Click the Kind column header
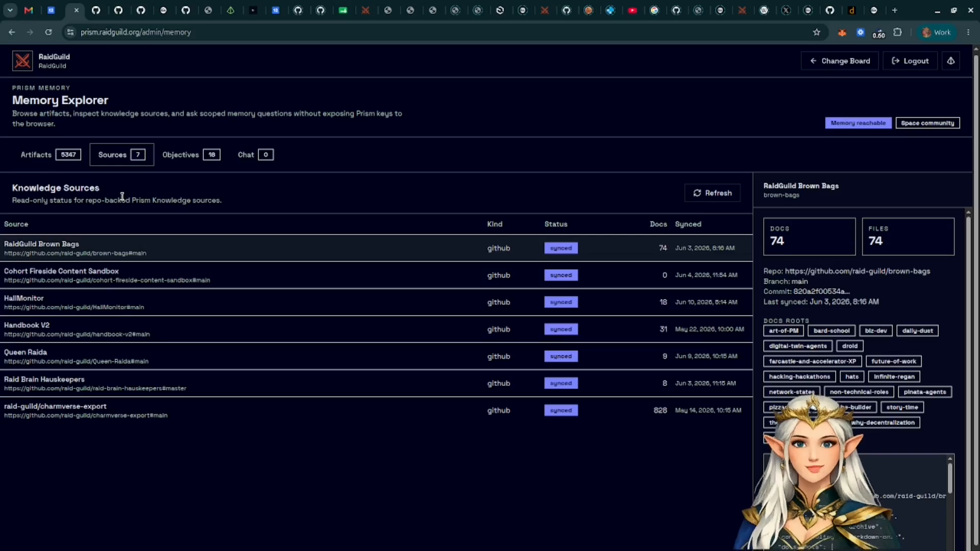The height and width of the screenshot is (551, 980). (495, 224)
